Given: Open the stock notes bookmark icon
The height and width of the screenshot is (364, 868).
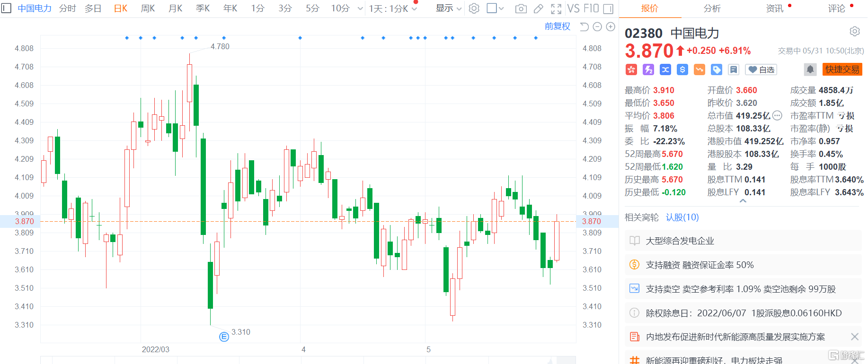Looking at the screenshot, I should click(734, 69).
